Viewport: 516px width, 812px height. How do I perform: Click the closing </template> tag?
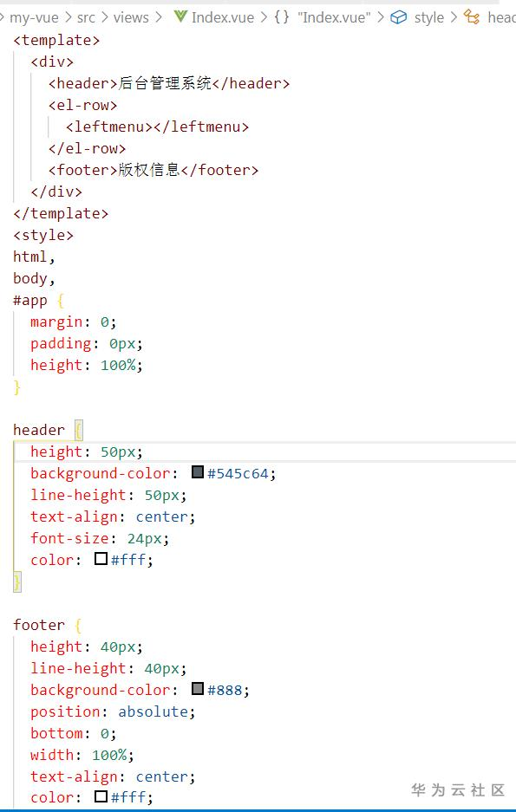tap(61, 213)
